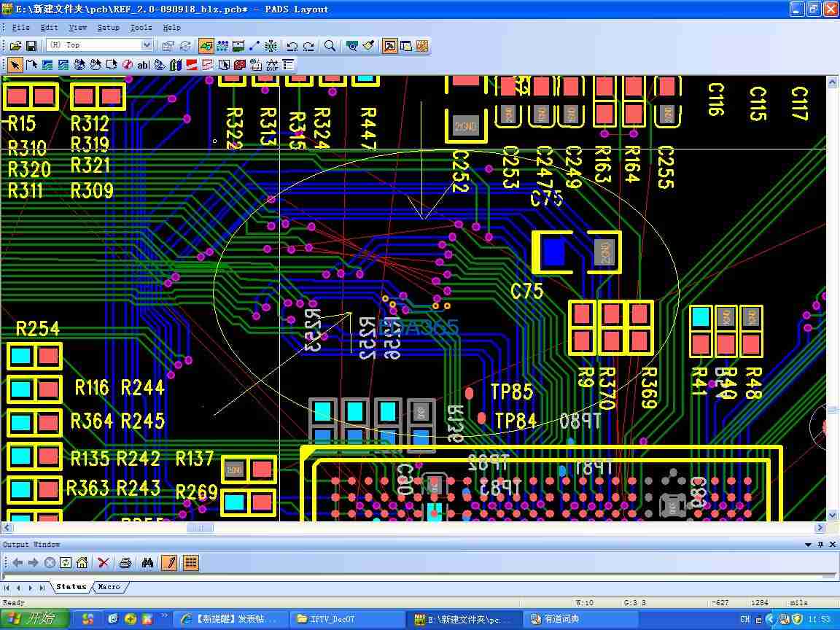Open the Properties toolbar icon
The height and width of the screenshot is (630, 840).
pyautogui.click(x=168, y=46)
